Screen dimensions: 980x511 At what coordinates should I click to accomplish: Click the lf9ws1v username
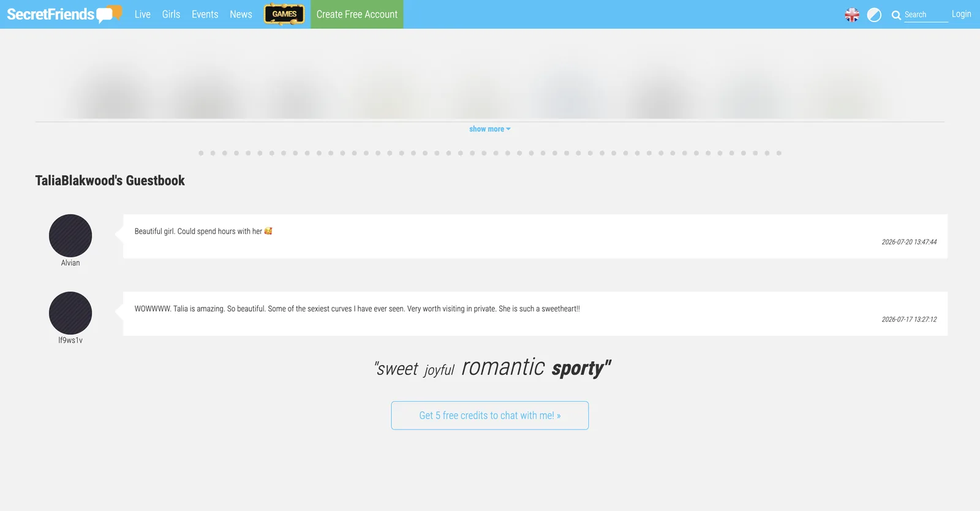(x=70, y=340)
